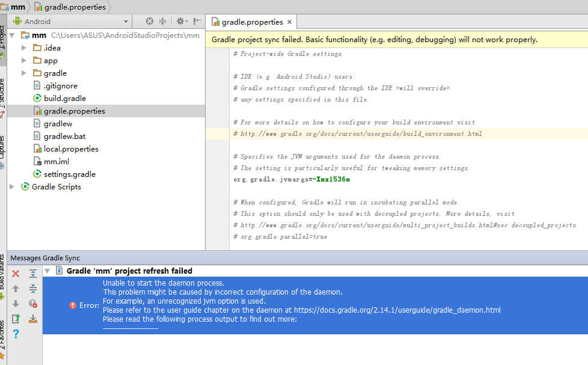Viewport: 588px width, 365px height.
Task: Select the .gitignore file
Action: pyautogui.click(x=60, y=86)
